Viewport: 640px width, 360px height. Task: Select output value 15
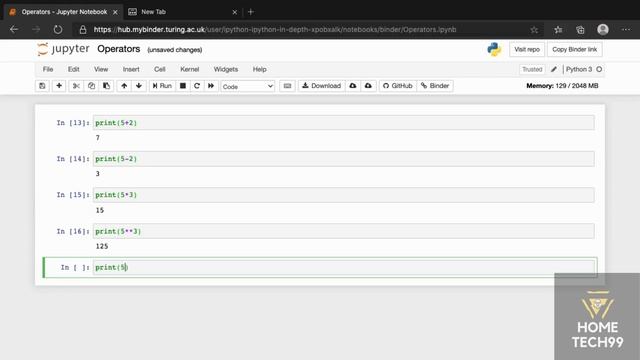[100, 210]
